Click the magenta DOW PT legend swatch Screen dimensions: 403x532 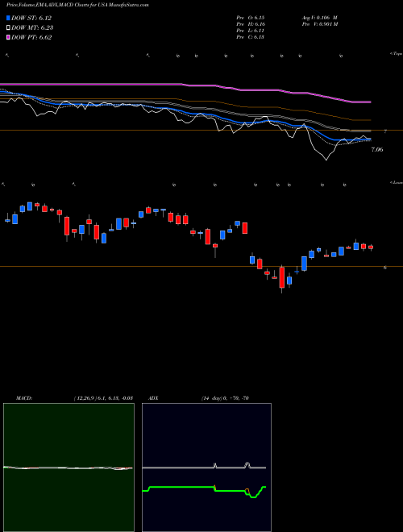[x=8, y=37]
